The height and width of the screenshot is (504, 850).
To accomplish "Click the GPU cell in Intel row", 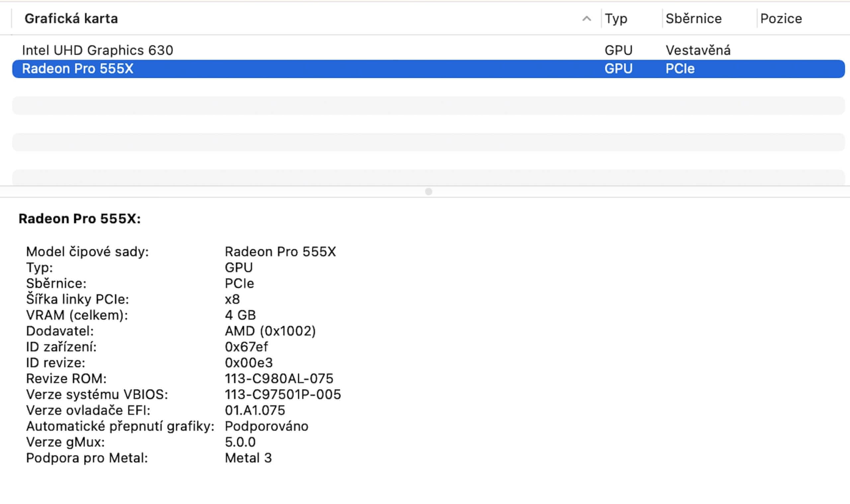I will coord(618,50).
